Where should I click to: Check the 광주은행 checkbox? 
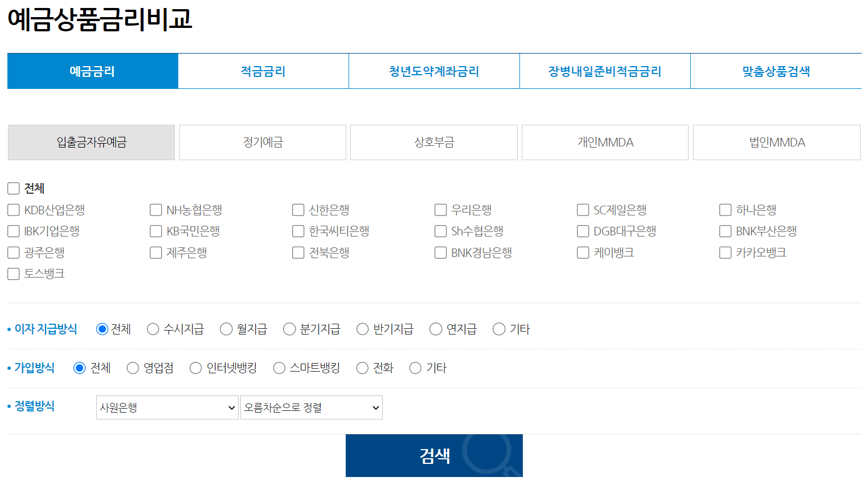point(14,252)
